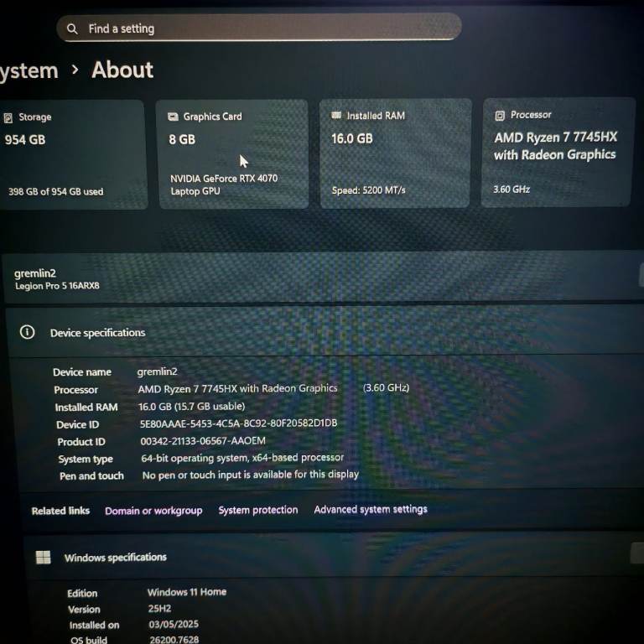Screen dimensions: 644x644
Task: Click the gremlin2 PC name header
Action: [x=35, y=273]
